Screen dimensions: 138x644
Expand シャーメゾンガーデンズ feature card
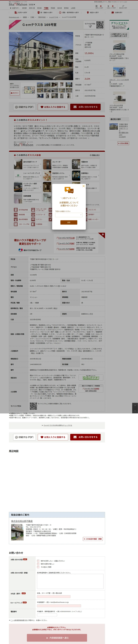click(28, 176)
